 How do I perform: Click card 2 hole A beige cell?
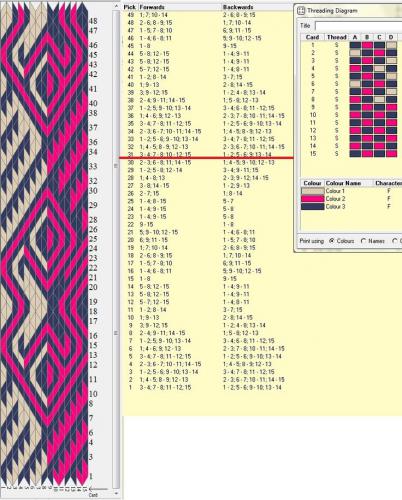tap(355, 53)
